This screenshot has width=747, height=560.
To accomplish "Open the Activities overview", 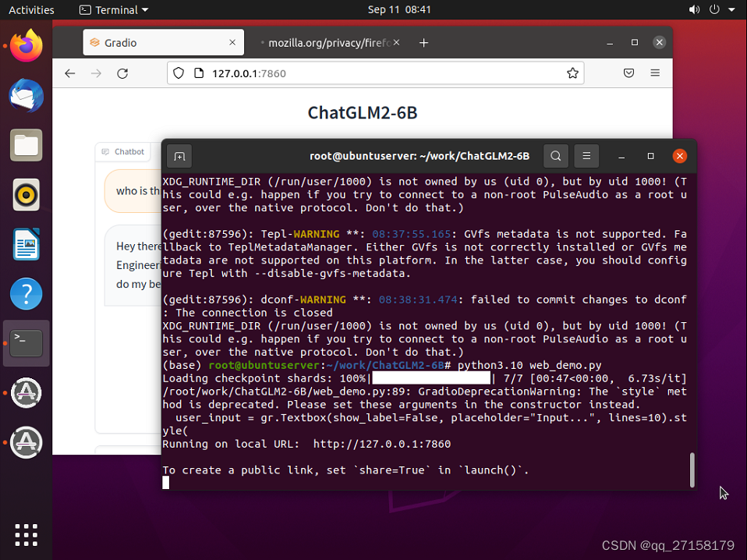I will (x=31, y=9).
